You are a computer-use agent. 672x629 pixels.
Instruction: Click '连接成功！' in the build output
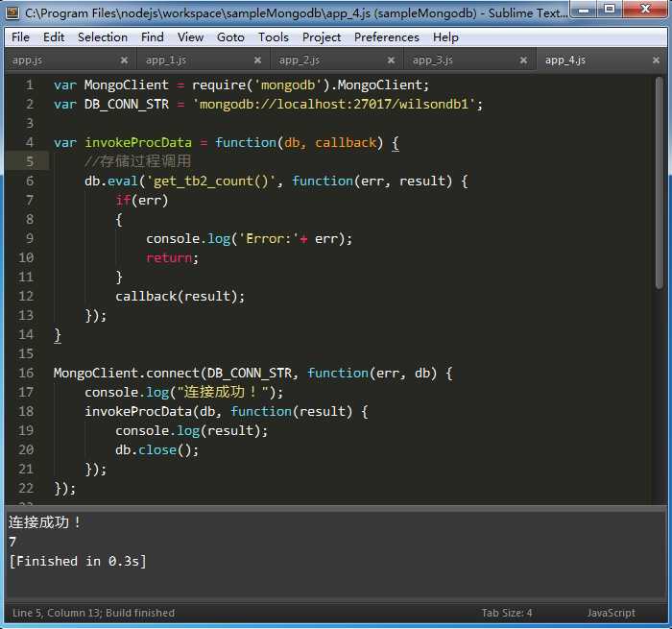click(44, 522)
